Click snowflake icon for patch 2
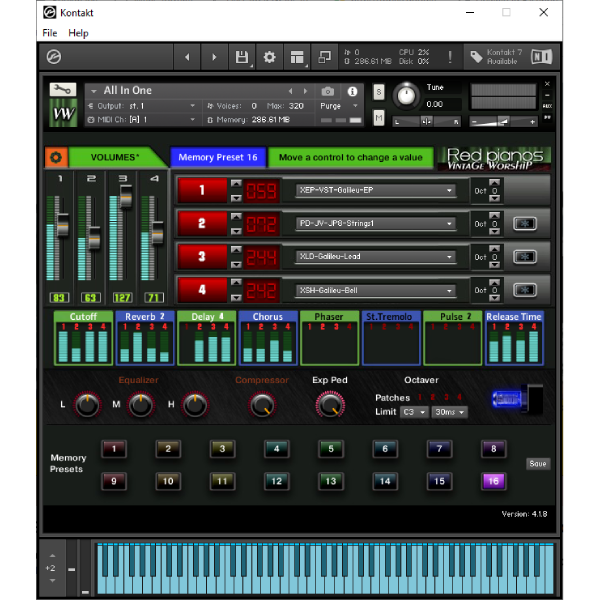 pos(525,223)
